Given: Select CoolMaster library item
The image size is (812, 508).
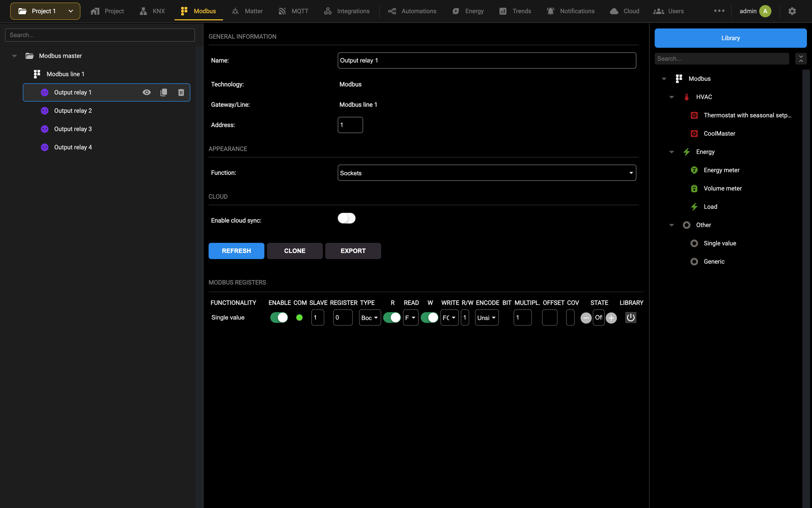Looking at the screenshot, I should [x=719, y=134].
